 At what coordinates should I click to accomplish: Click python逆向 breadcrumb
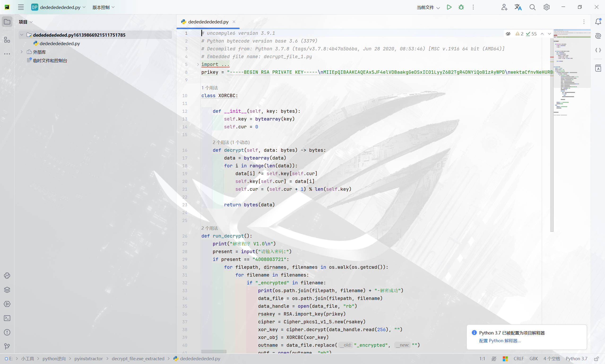[54, 359]
